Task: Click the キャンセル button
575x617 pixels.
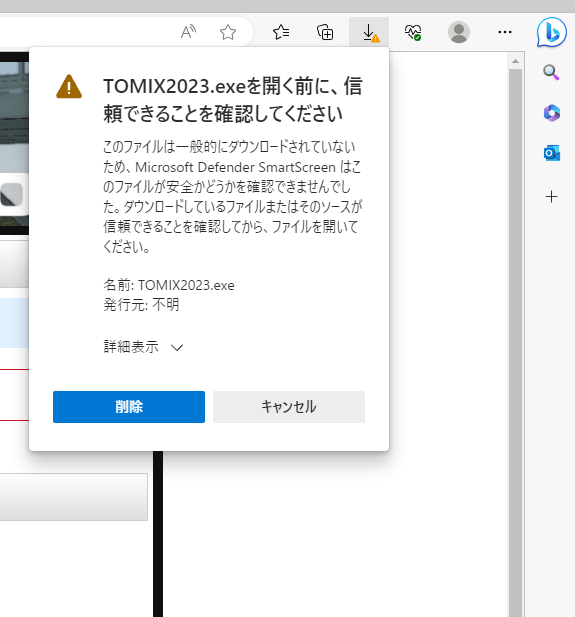Action: coord(289,407)
